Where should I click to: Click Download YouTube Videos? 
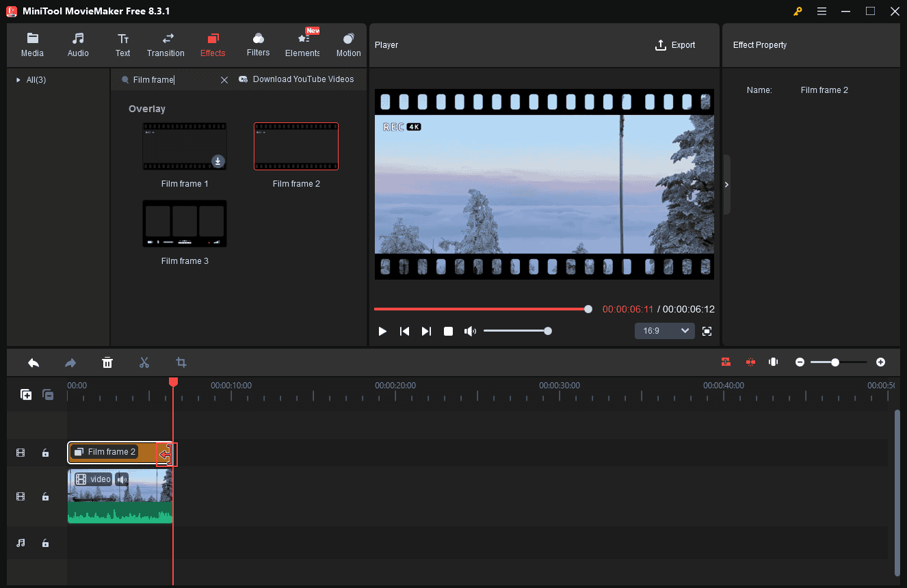tap(298, 79)
